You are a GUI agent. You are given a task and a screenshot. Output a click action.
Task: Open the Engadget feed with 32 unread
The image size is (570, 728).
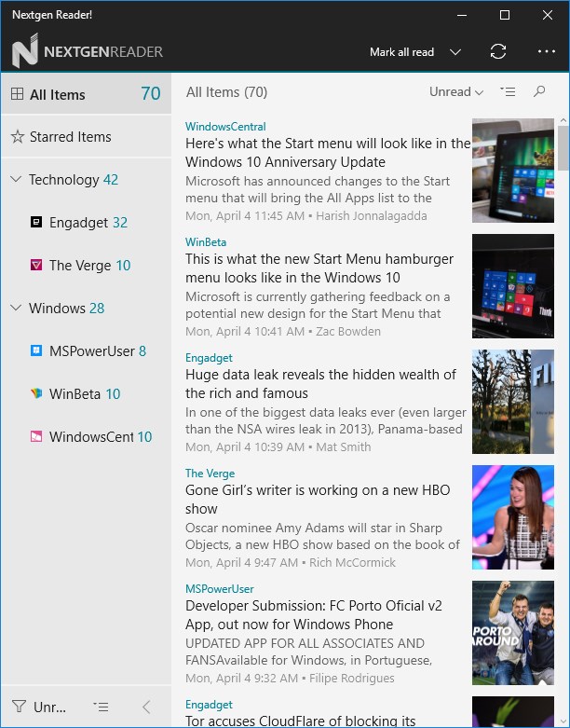pyautogui.click(x=87, y=223)
